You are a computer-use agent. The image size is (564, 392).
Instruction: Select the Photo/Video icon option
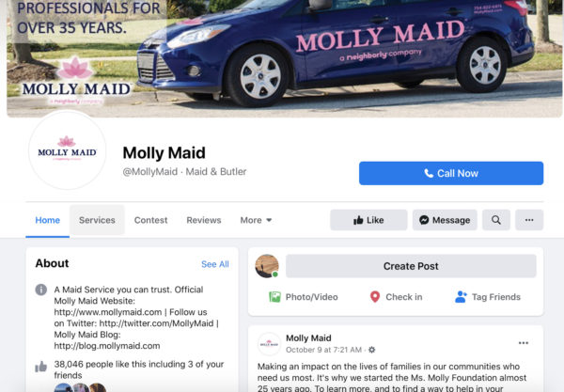click(274, 297)
